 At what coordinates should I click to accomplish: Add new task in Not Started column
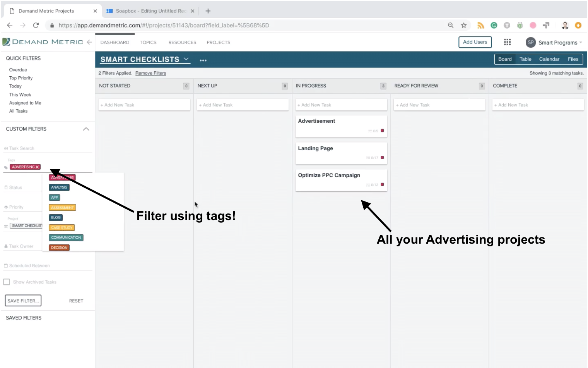(144, 105)
